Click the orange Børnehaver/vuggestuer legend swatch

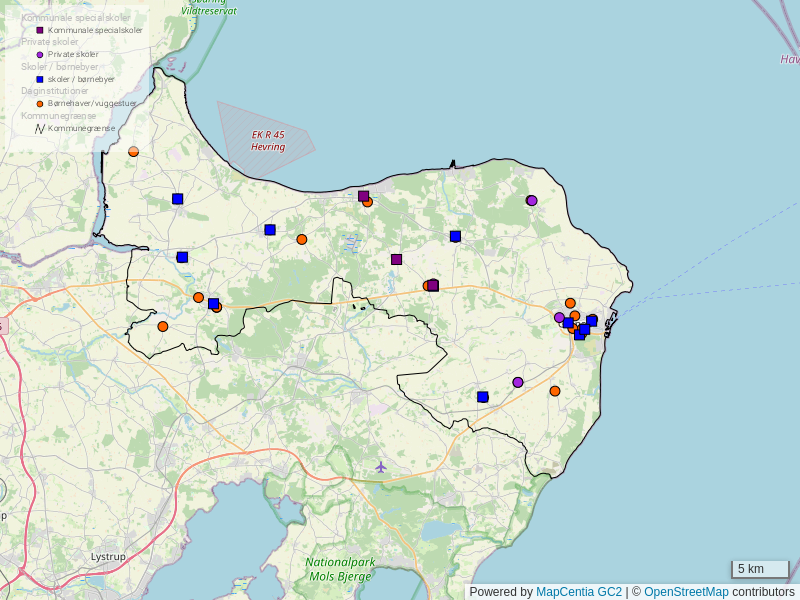coord(40,103)
